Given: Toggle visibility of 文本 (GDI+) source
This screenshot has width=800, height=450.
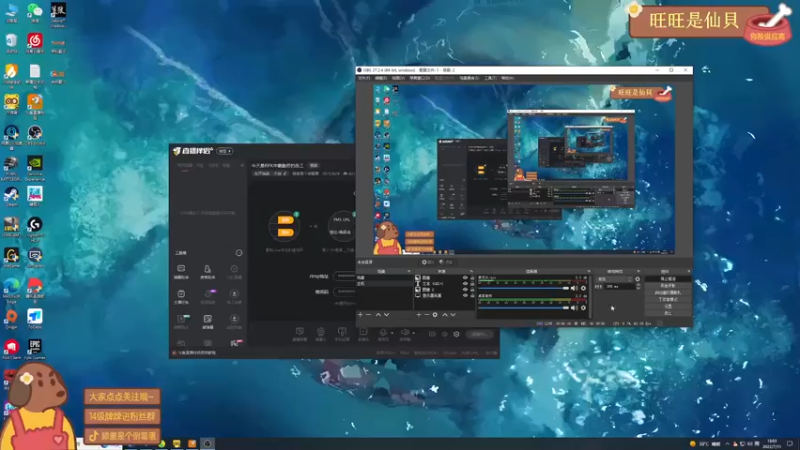Looking at the screenshot, I should (465, 284).
